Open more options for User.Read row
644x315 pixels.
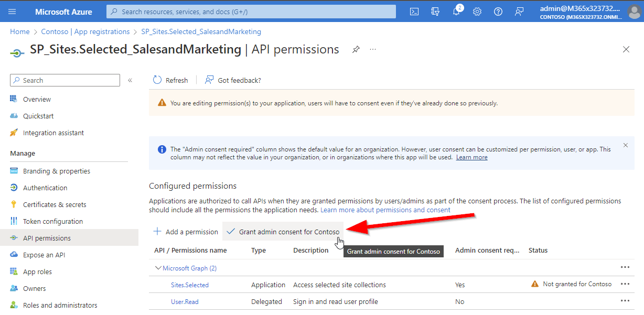tap(625, 301)
